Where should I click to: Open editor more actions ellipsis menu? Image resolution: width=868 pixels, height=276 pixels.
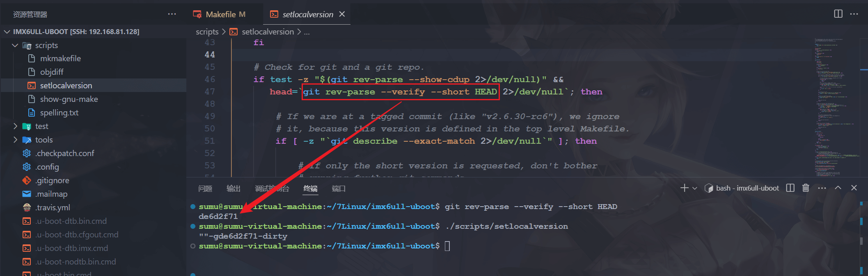[854, 14]
